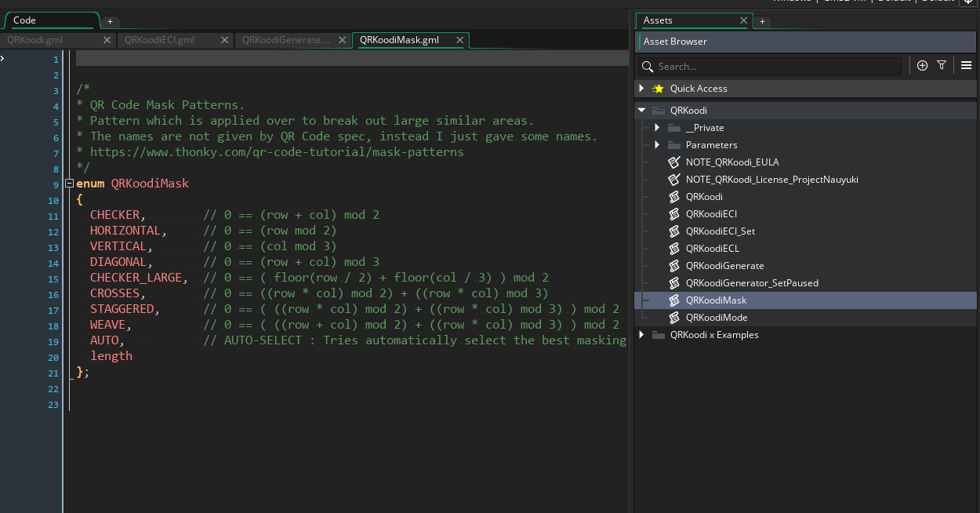Click the HORIZONTAL enum entry

tap(125, 231)
